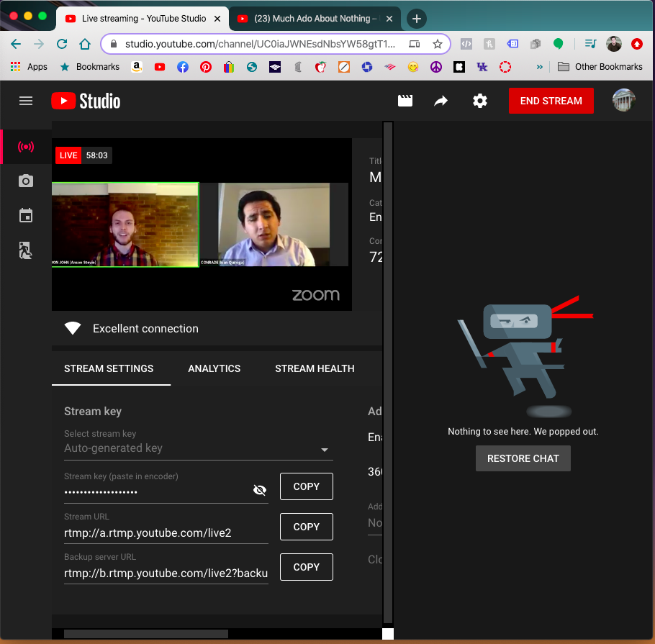655x644 pixels.
Task: Open the Manage calendar sidebar icon
Action: [x=26, y=216]
